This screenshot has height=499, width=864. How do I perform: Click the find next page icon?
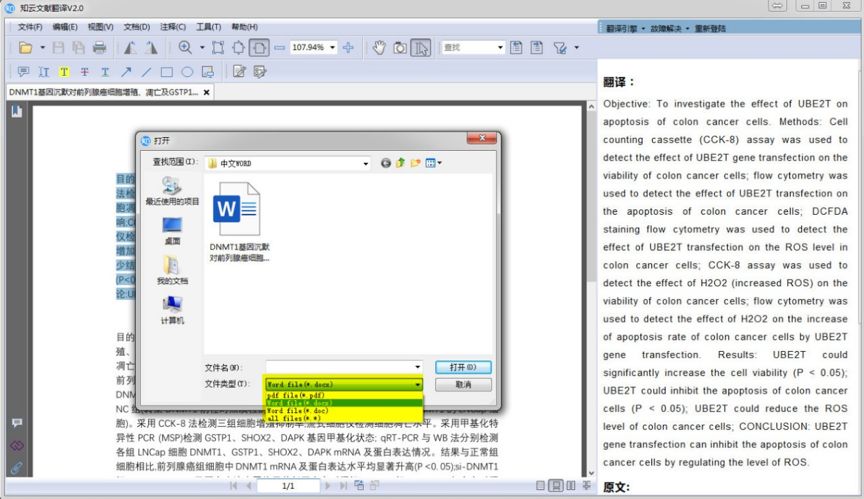tap(537, 48)
